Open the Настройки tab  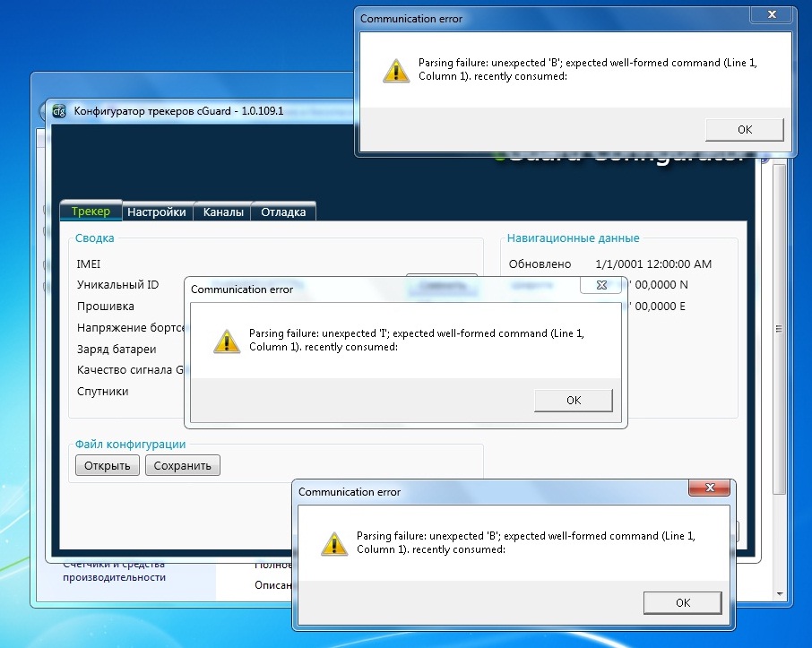[157, 212]
